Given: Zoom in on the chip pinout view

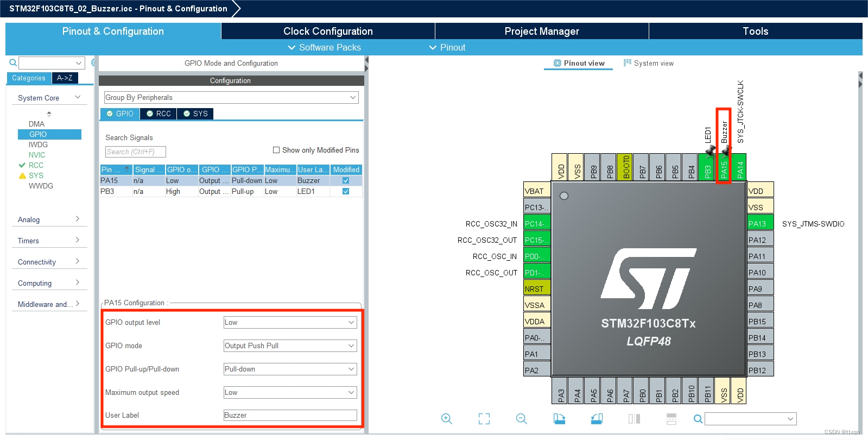Looking at the screenshot, I should coord(447,419).
